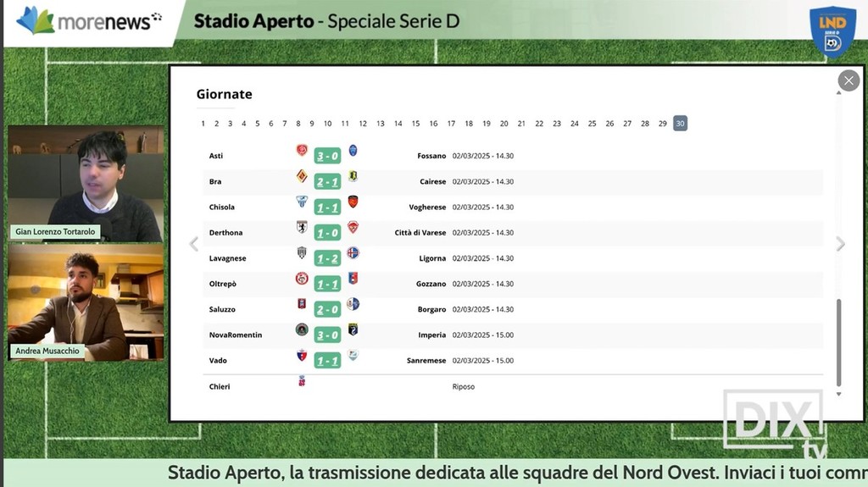Click the Ligorna team crest icon

353,252
